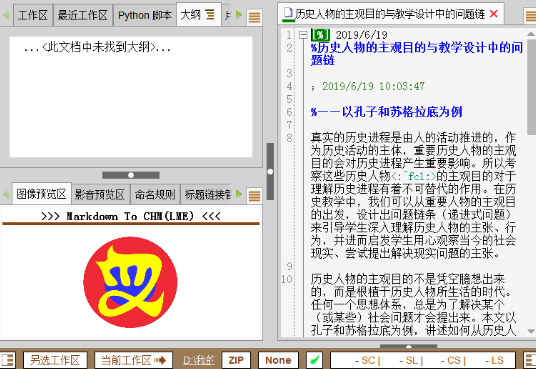Screen dimensions: 536x369
Task: Click the ZIP button
Action: pos(236,360)
